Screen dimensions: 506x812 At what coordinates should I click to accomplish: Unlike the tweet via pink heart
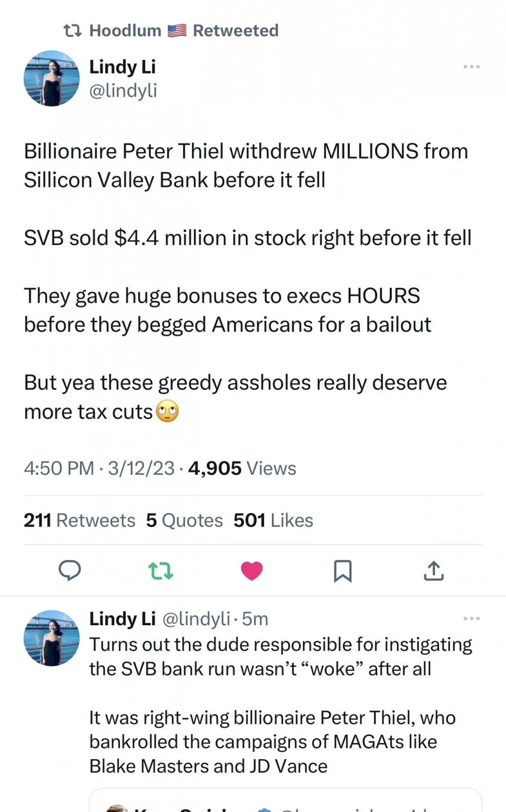[251, 571]
